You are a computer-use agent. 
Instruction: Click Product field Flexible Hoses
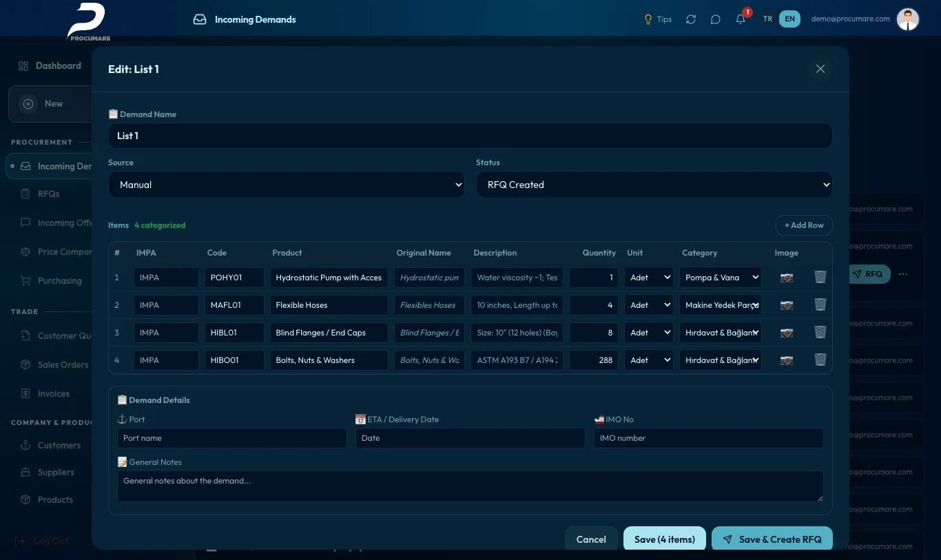click(329, 305)
